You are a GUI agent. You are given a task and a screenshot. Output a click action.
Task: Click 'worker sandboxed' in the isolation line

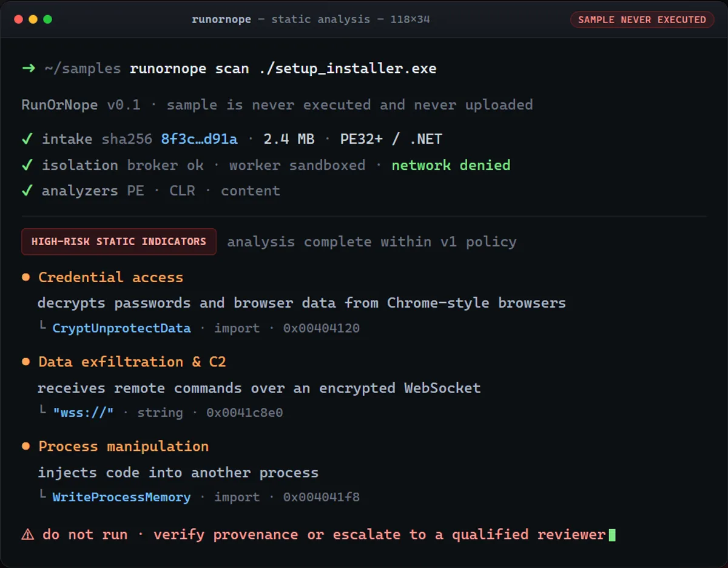[297, 165]
